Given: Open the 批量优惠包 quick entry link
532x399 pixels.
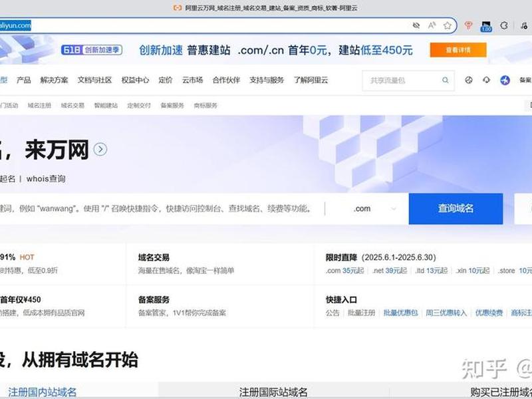Looking at the screenshot, I should [x=401, y=313].
